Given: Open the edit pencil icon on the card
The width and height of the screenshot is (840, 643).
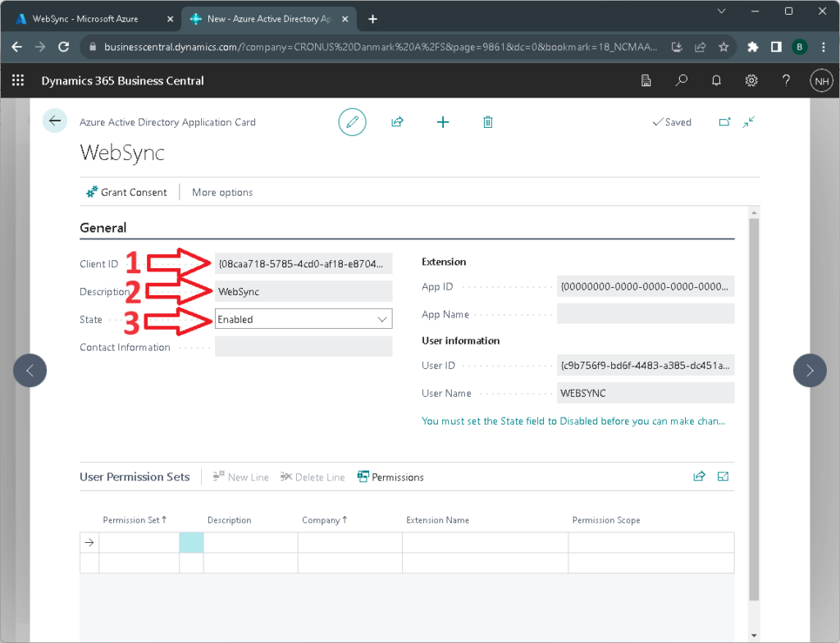Looking at the screenshot, I should (352, 121).
